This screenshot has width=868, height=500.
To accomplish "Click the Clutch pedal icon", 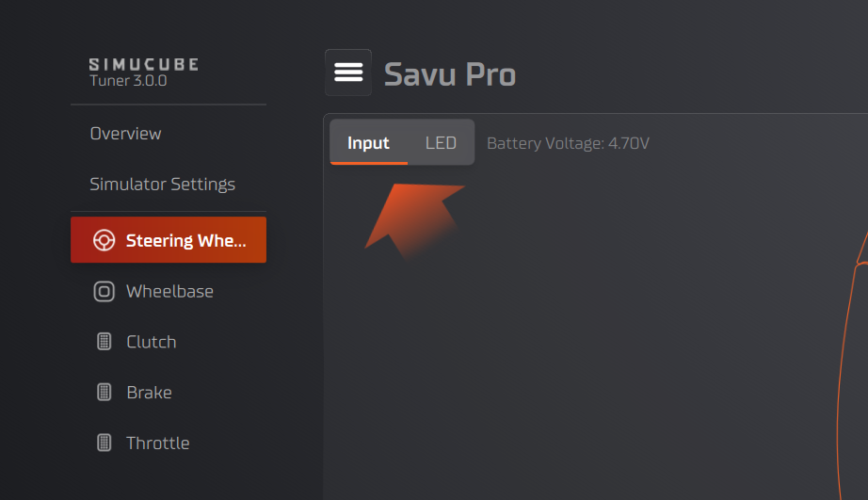I will point(104,342).
